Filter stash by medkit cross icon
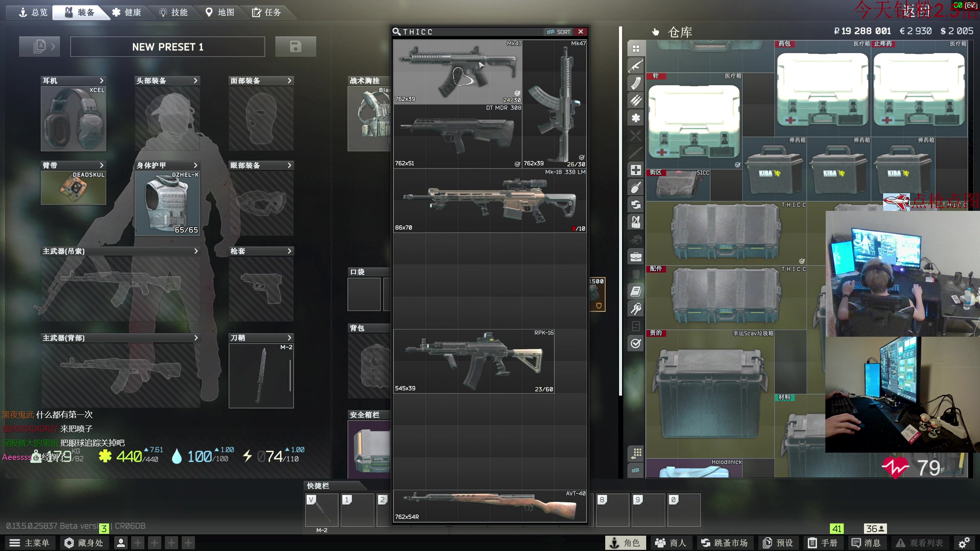The image size is (980, 551). pyautogui.click(x=636, y=170)
